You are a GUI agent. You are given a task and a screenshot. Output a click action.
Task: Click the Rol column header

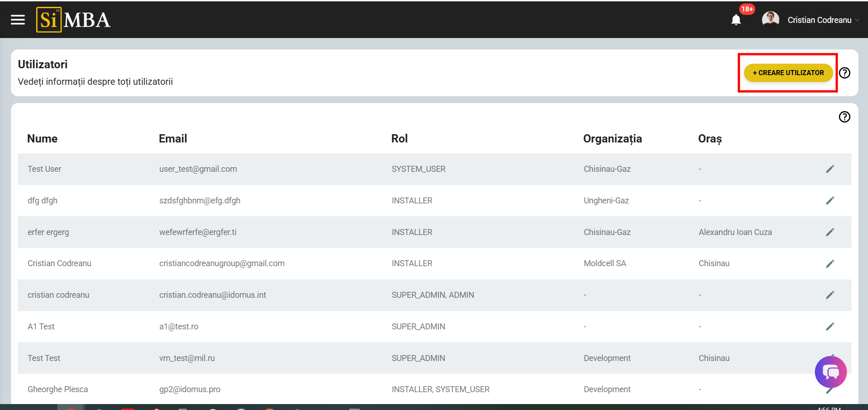pos(399,139)
